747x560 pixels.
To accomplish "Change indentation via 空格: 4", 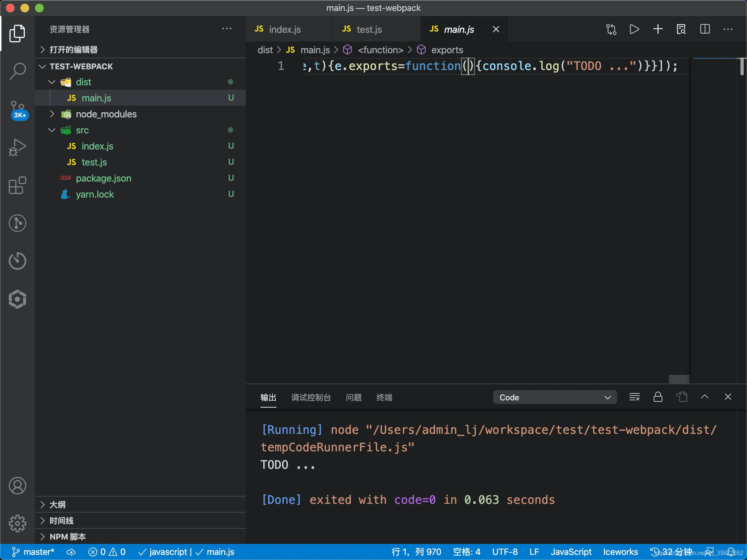I will point(467,552).
